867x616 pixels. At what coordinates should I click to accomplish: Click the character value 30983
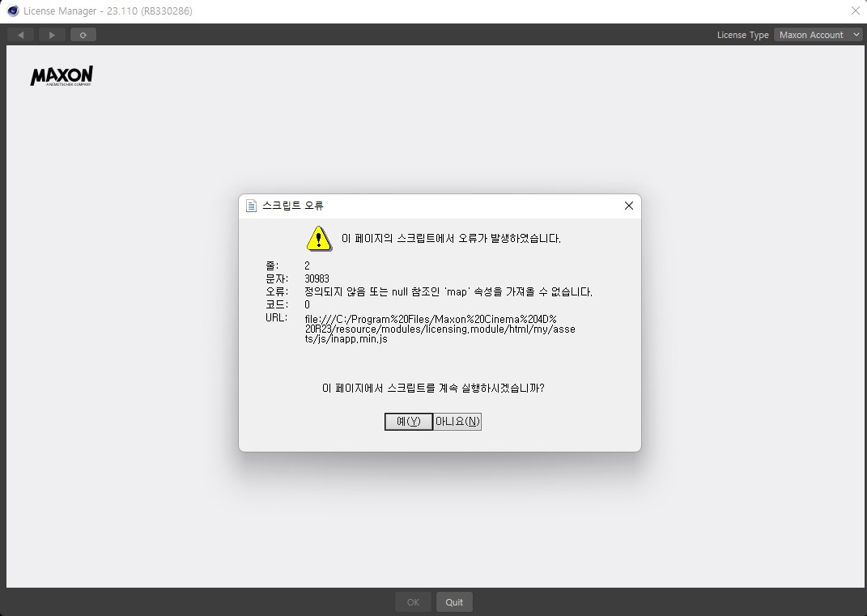tap(317, 278)
